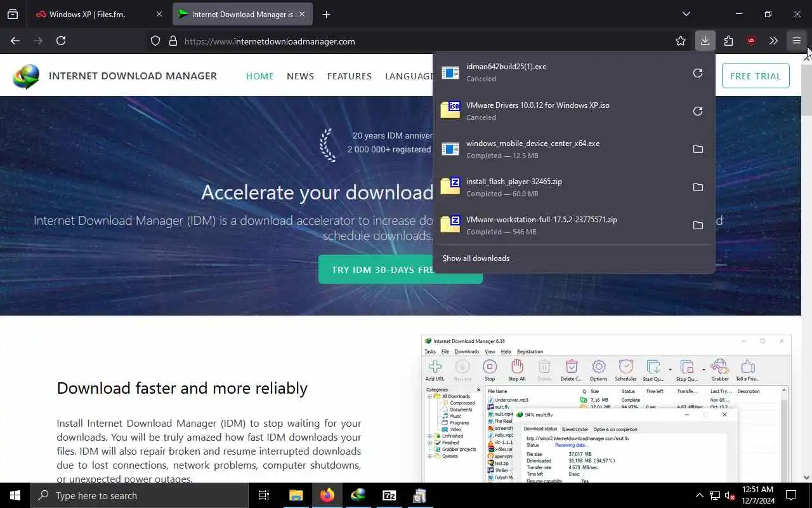The height and width of the screenshot is (508, 812).
Task: Open VMware Drivers 10.0.12 for Windows XP.iso entry
Action: click(558, 110)
